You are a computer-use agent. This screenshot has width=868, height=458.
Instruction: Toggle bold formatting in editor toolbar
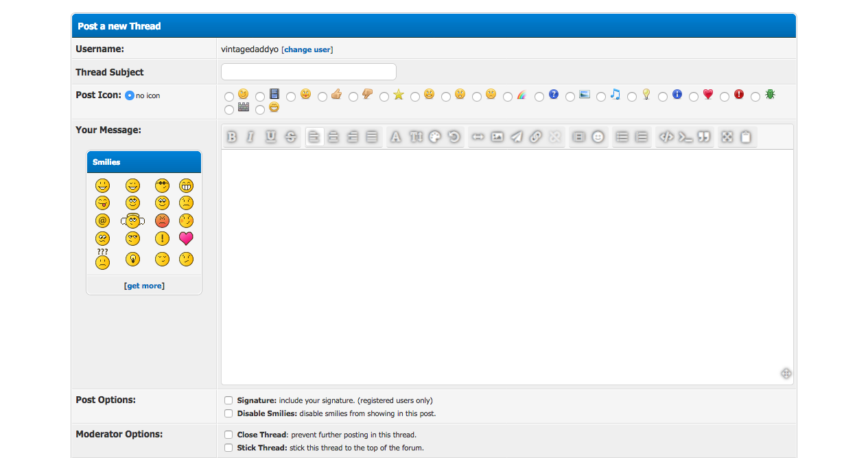[x=232, y=137]
